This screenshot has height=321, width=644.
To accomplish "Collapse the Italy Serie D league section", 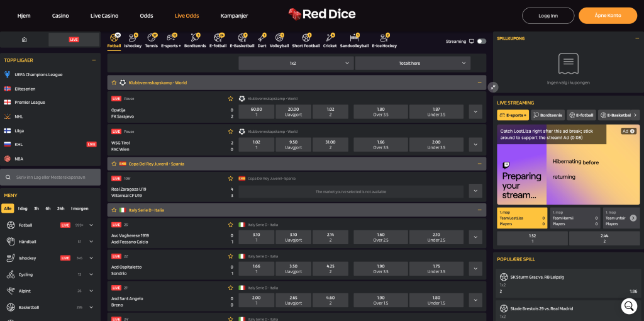I will point(479,210).
